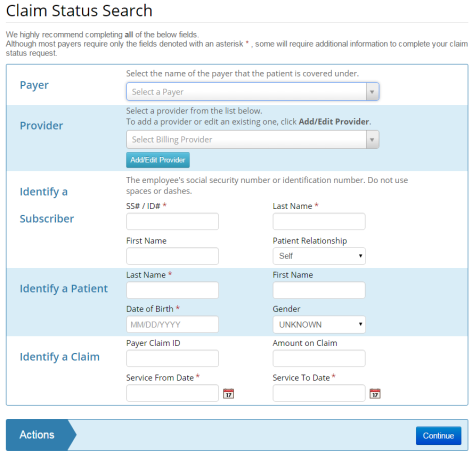This screenshot has height=458, width=472.
Task: Open the Service From Date calendar icon
Action: click(228, 393)
